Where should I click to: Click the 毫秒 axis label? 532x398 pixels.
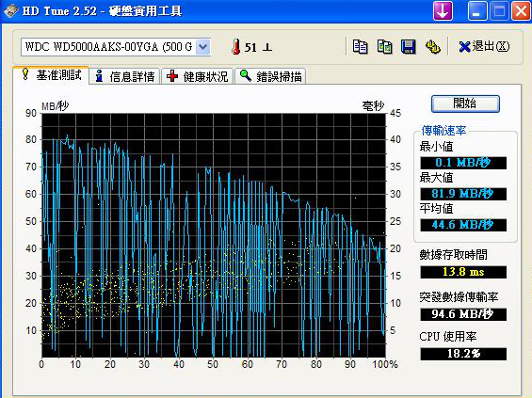[x=373, y=106]
